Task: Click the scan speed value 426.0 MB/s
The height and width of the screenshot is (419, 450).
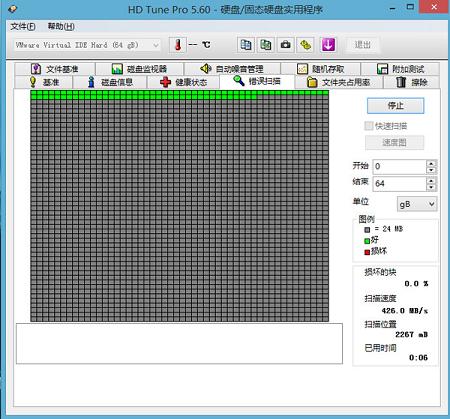Action: coord(405,311)
